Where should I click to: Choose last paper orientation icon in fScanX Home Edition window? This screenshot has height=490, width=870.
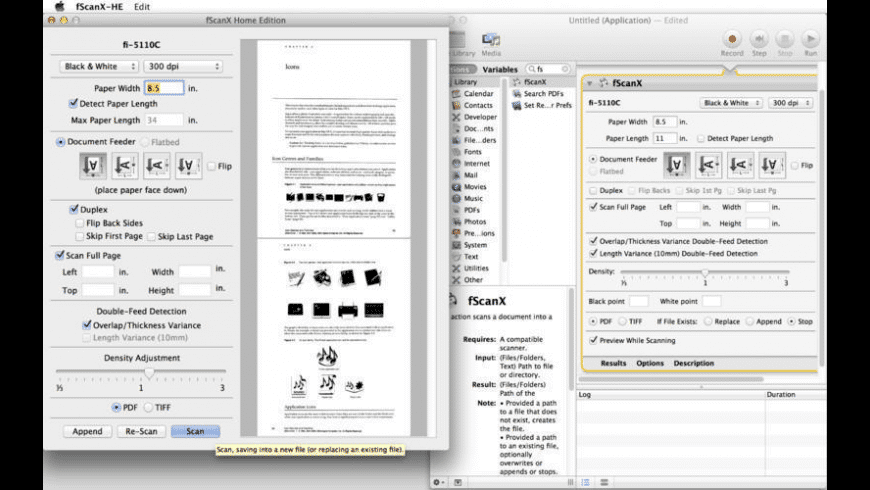(189, 166)
